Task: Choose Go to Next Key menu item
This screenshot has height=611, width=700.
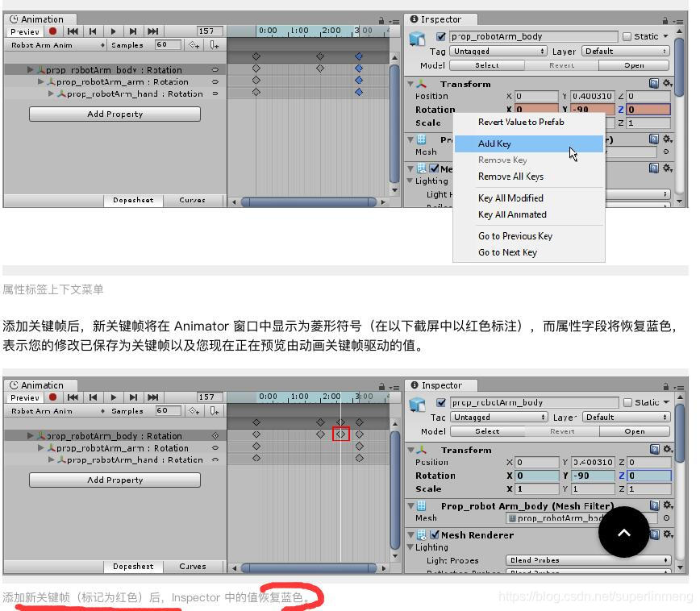Action: 529,252
